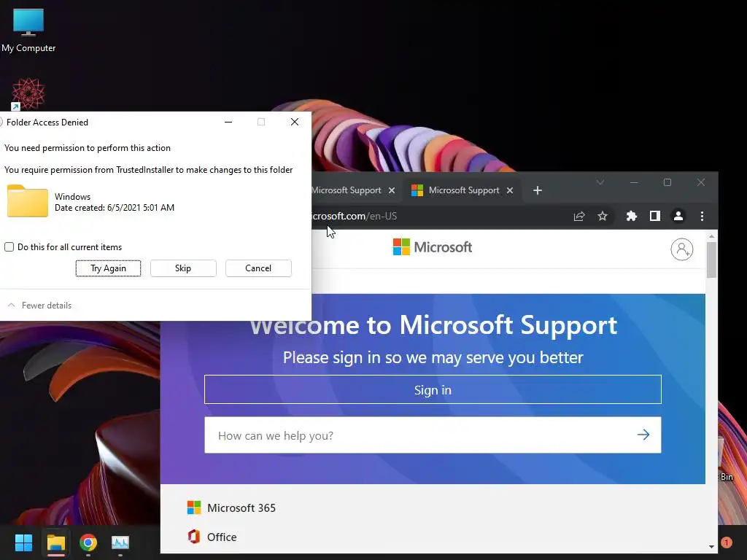Open Chrome profile avatar icon
The height and width of the screenshot is (560, 747).
pyautogui.click(x=678, y=216)
